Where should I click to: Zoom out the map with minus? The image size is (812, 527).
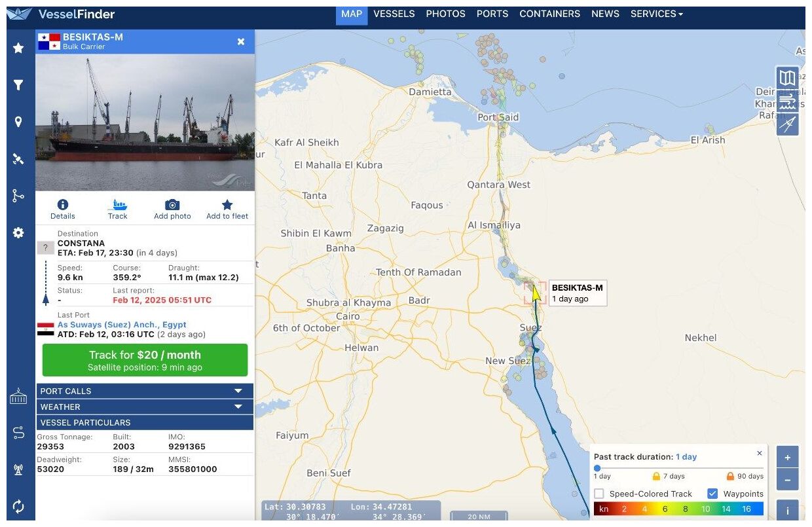click(787, 480)
